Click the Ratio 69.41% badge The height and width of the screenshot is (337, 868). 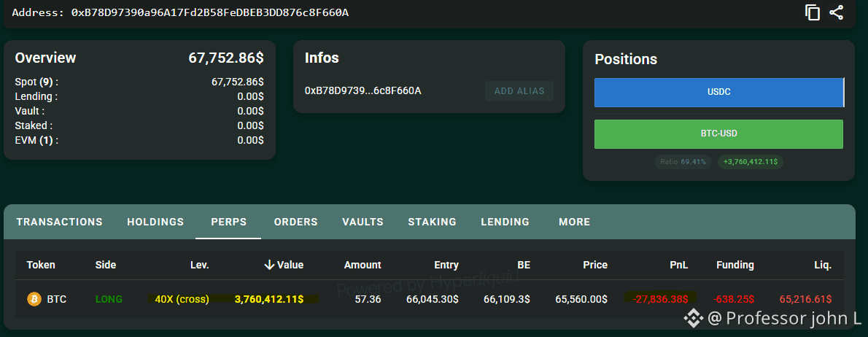point(683,162)
